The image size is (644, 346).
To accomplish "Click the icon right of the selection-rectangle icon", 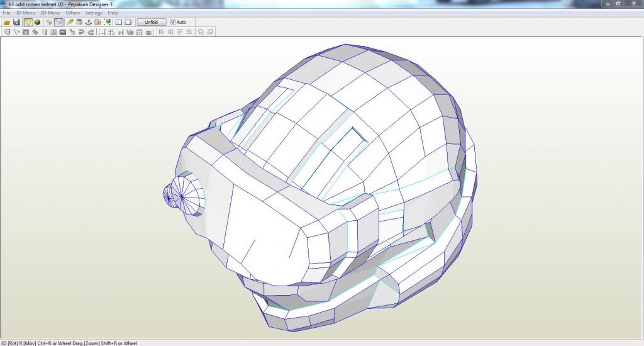I will point(111,32).
